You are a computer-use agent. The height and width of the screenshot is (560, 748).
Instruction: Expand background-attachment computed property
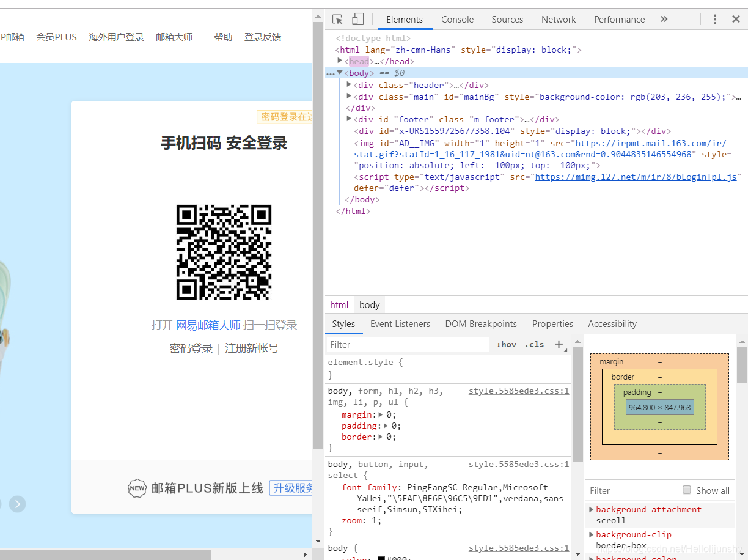tap(591, 509)
